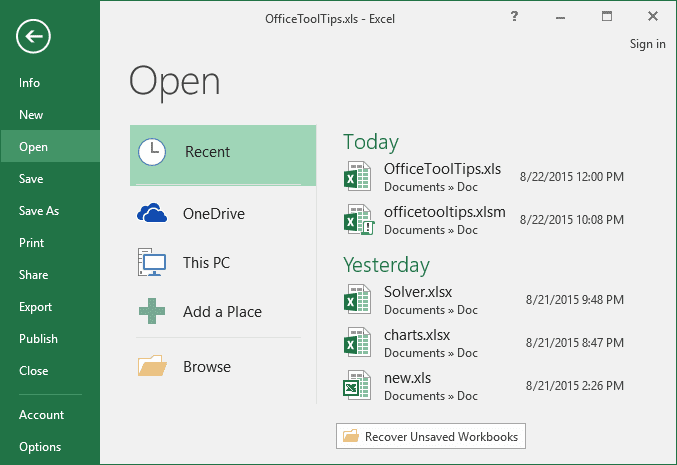Image resolution: width=677 pixels, height=465 pixels.
Task: Click the 8/21/2015 2:26 PM timestamp
Action: pyautogui.click(x=575, y=386)
